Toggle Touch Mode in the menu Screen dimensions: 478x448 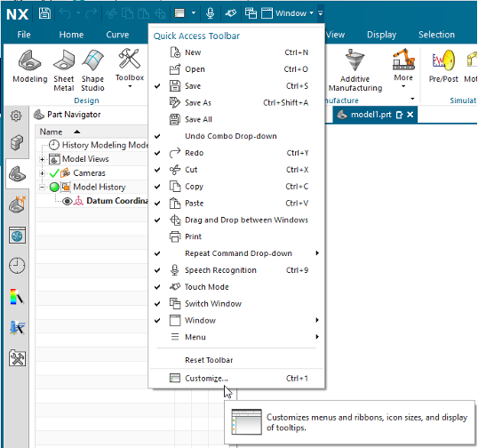(236, 287)
